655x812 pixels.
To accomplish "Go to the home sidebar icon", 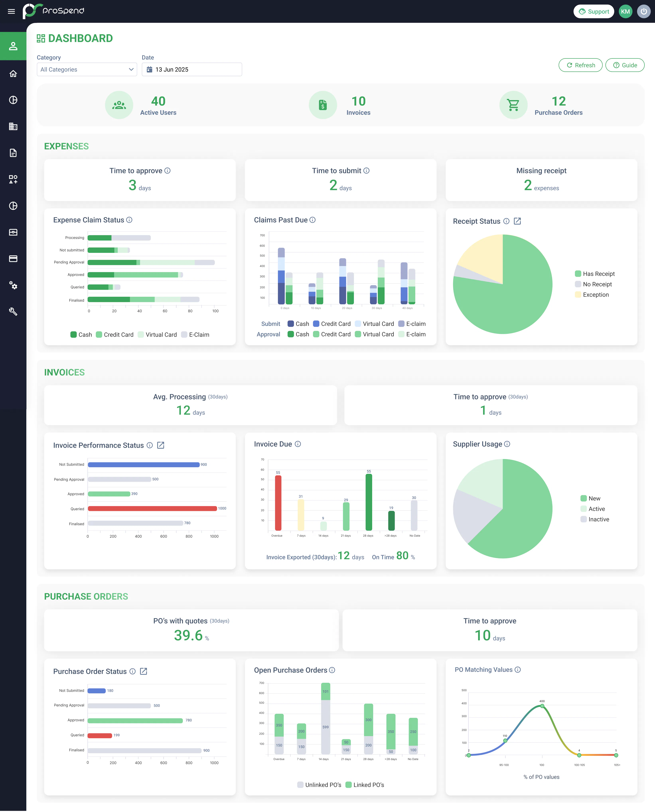I will tap(13, 74).
